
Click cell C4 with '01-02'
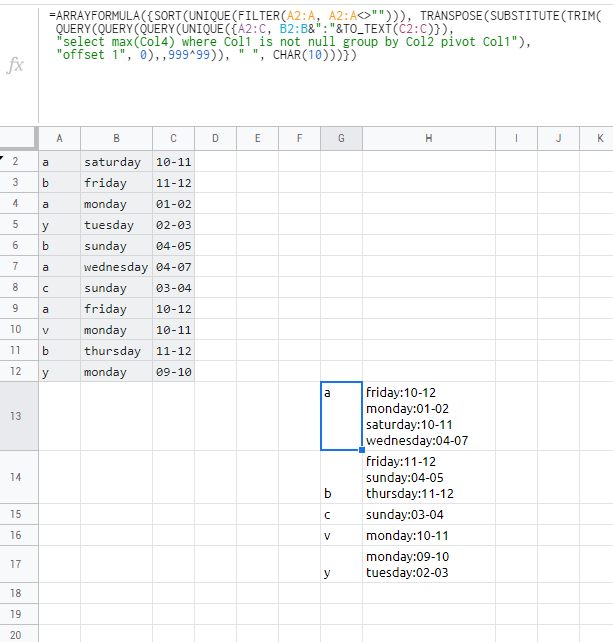click(x=174, y=203)
